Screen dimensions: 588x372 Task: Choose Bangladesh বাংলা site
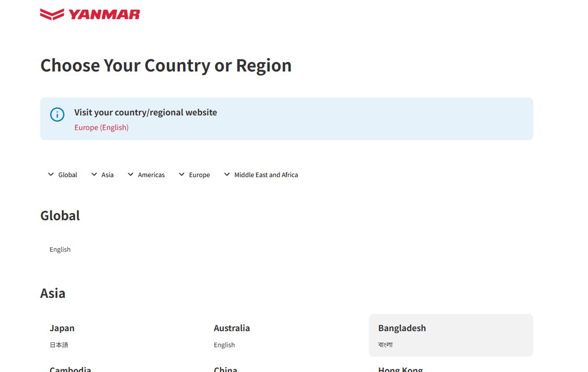pyautogui.click(x=451, y=335)
